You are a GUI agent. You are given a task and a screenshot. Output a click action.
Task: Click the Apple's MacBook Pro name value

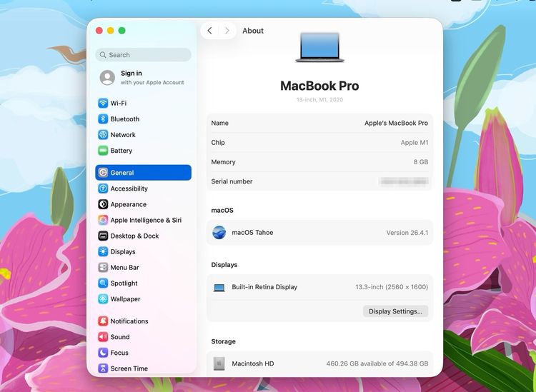coord(396,123)
